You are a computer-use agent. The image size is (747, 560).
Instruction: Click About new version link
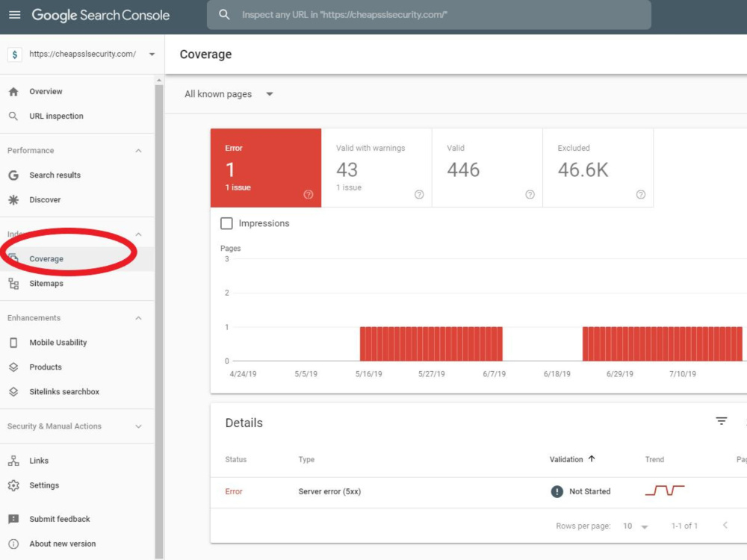[x=63, y=544]
